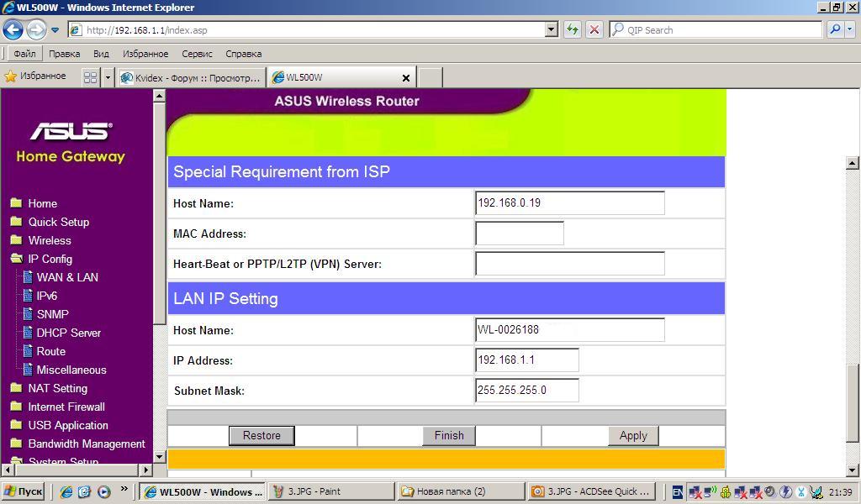
Task: Click the EN language indicator in tray
Action: tap(678, 492)
